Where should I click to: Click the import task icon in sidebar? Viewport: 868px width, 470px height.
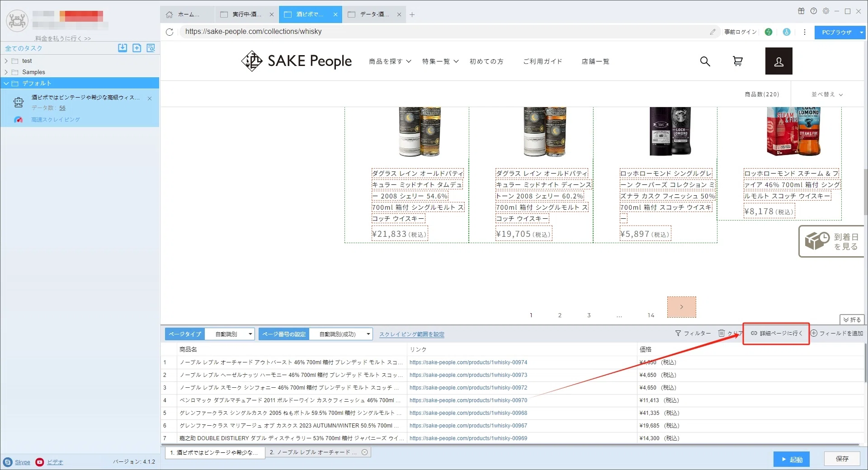123,48
